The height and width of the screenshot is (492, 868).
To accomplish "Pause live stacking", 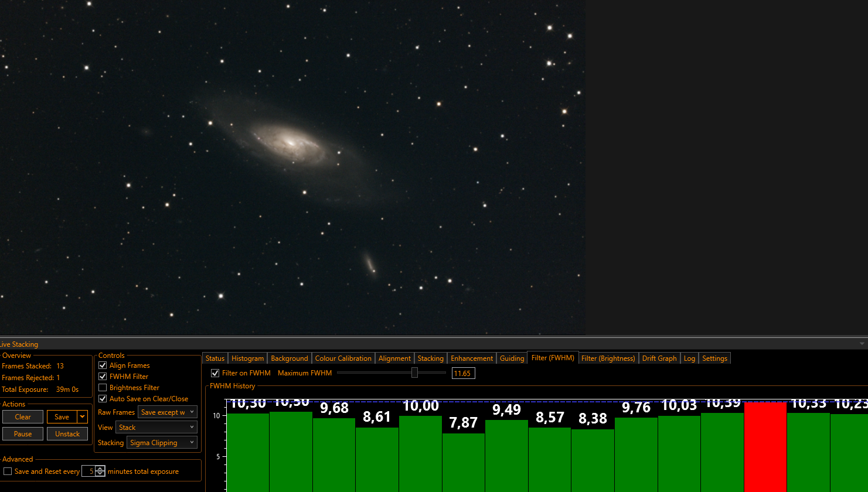I will [x=23, y=434].
